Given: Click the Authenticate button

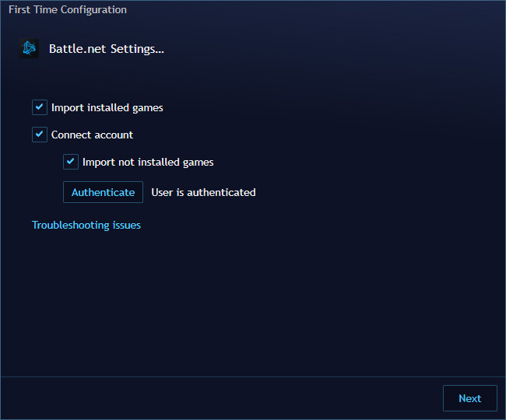Looking at the screenshot, I should pos(103,192).
